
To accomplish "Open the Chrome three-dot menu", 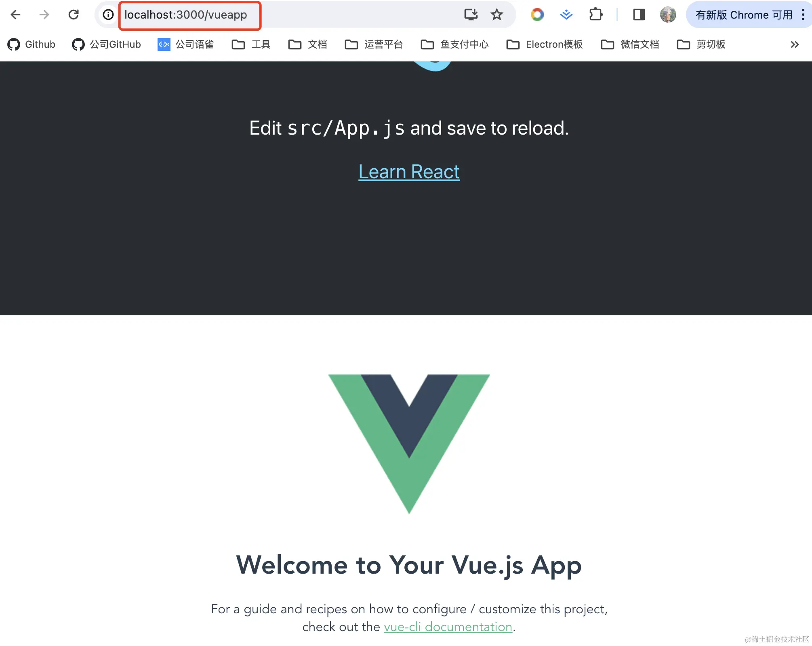I will tap(803, 15).
